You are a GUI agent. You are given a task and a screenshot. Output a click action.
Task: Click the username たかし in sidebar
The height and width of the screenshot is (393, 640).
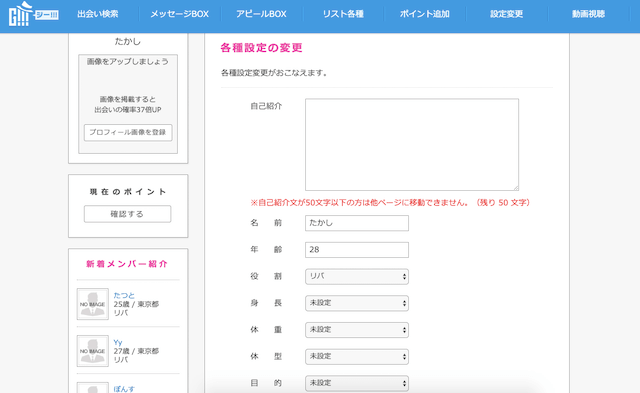(x=128, y=41)
